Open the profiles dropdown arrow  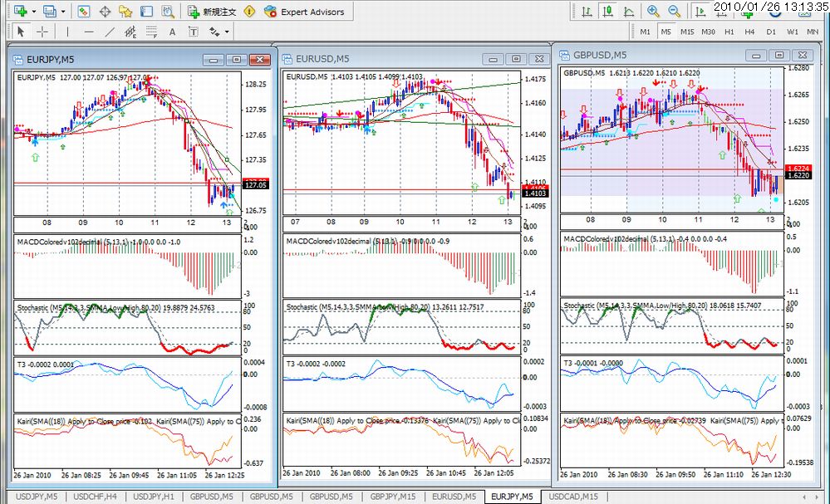tap(63, 12)
